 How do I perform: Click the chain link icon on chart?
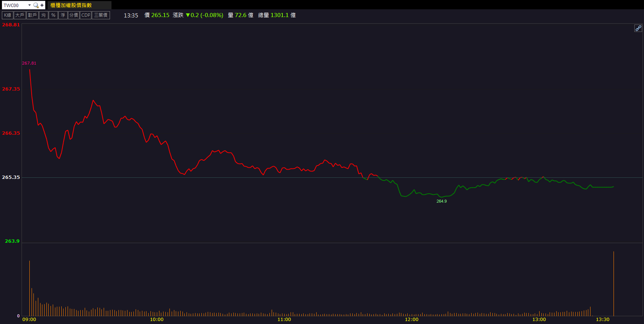click(638, 28)
